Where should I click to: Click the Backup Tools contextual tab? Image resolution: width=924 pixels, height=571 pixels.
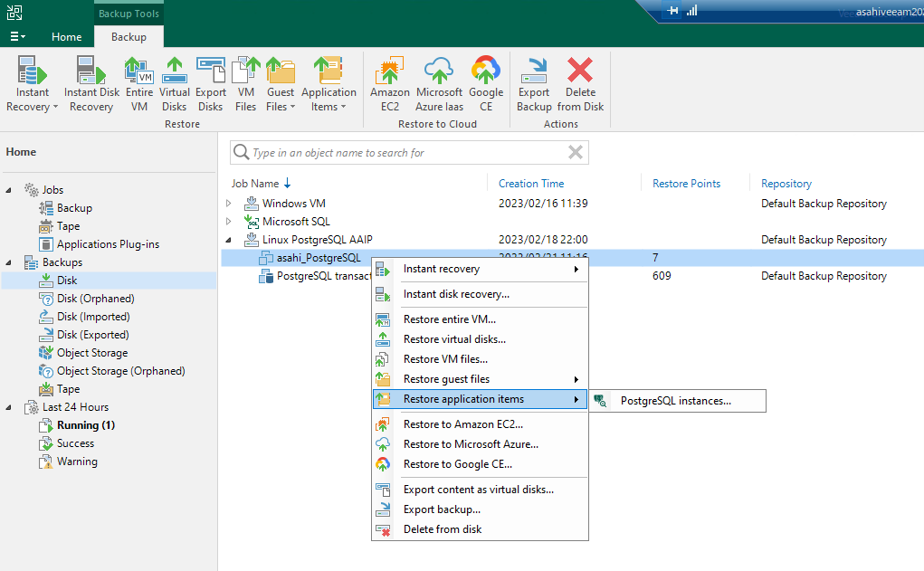pos(129,13)
